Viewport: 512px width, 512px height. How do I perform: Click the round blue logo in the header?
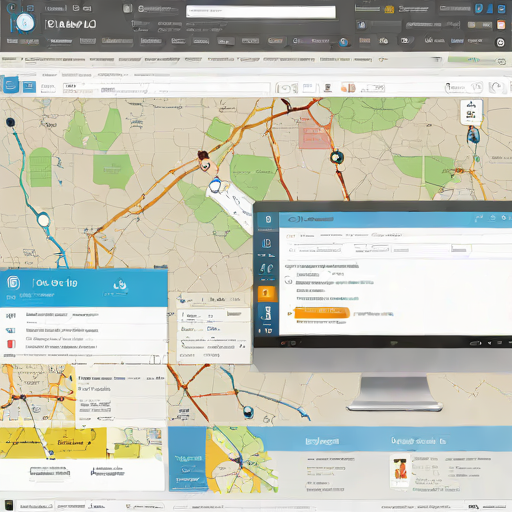click(x=25, y=23)
